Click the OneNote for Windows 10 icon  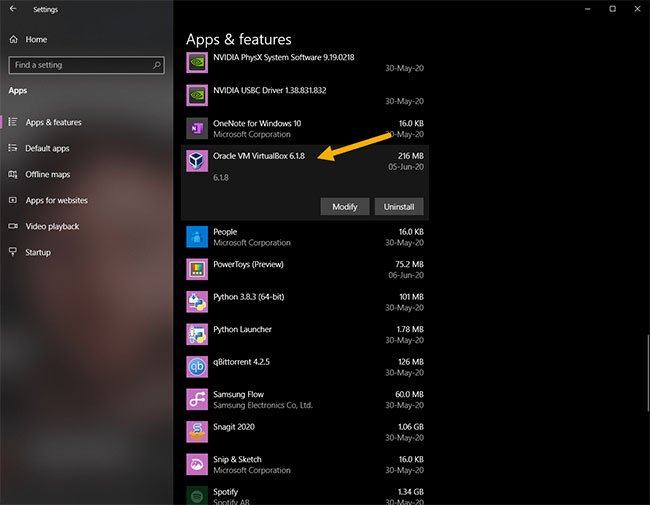click(197, 128)
